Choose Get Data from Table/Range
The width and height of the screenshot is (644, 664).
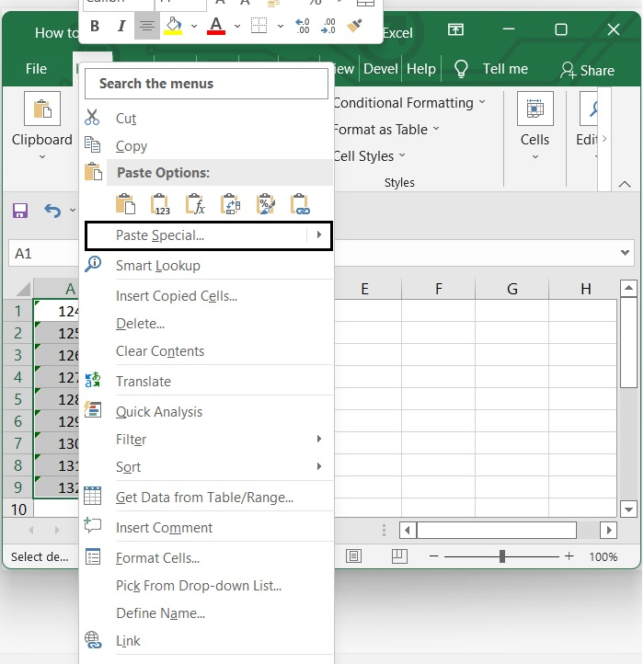(x=206, y=498)
